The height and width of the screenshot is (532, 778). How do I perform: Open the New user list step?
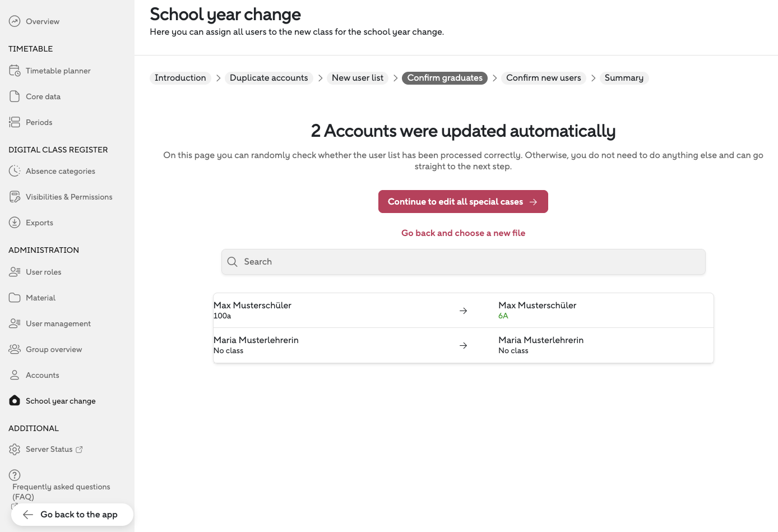click(358, 78)
